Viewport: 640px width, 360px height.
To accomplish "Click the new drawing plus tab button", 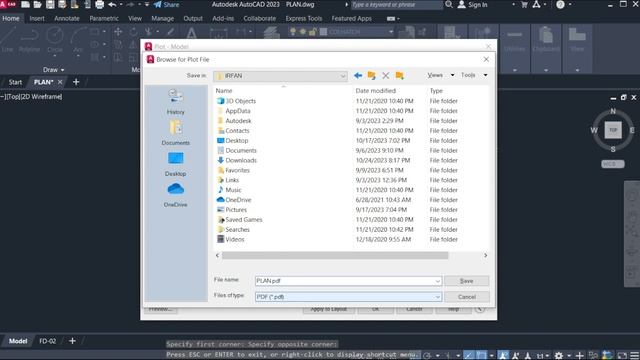I will (x=76, y=82).
